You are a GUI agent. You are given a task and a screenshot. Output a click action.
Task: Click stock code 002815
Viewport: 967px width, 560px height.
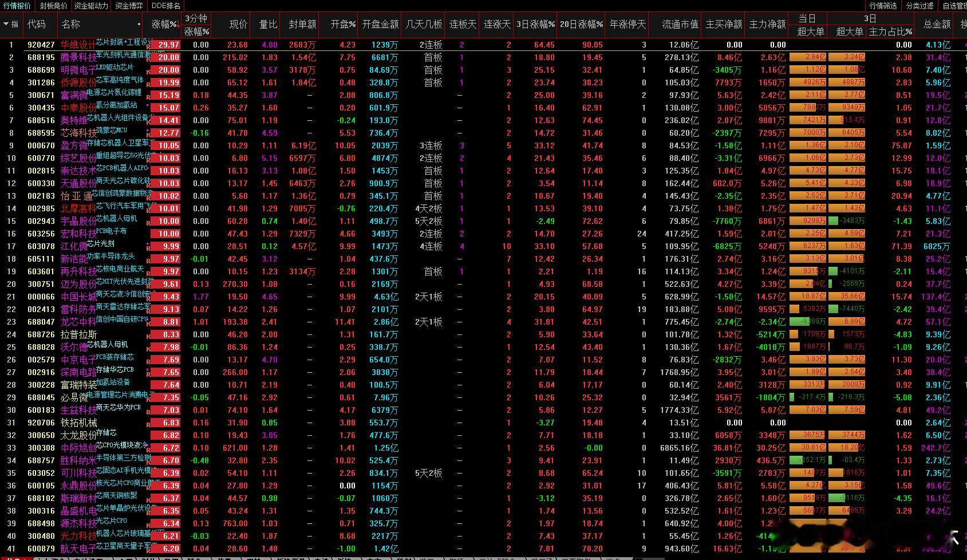point(41,171)
